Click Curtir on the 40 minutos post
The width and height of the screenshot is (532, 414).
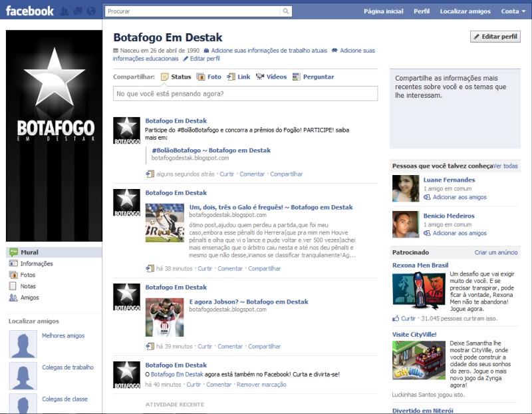point(194,385)
